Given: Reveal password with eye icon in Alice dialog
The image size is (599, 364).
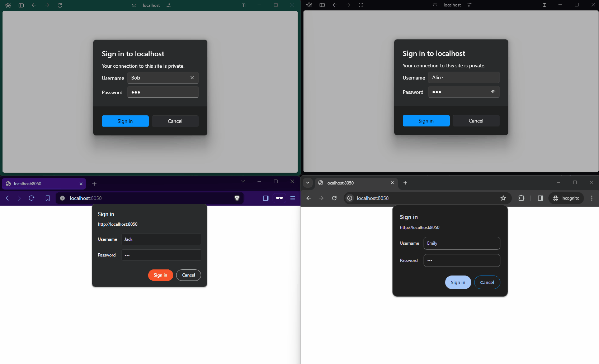Looking at the screenshot, I should pyautogui.click(x=493, y=92).
